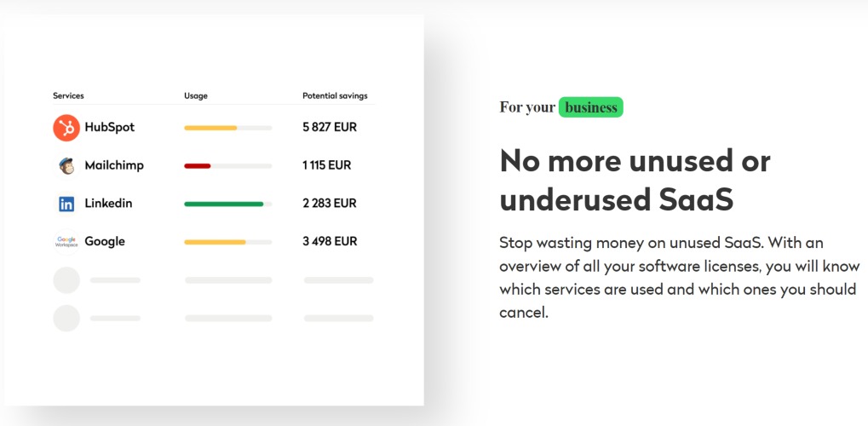Select the first grey placeholder circle icon
Viewport: 868px width, 426px height.
[x=66, y=280]
